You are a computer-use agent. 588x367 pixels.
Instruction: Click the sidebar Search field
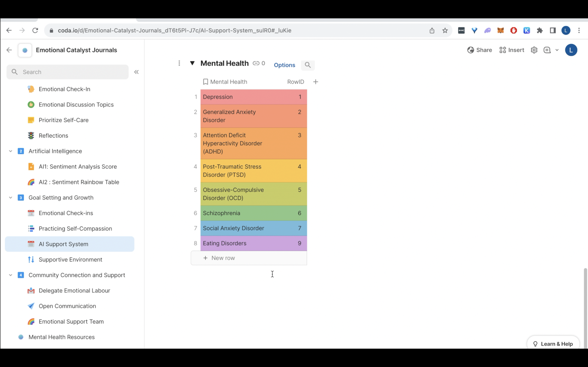[67, 72]
